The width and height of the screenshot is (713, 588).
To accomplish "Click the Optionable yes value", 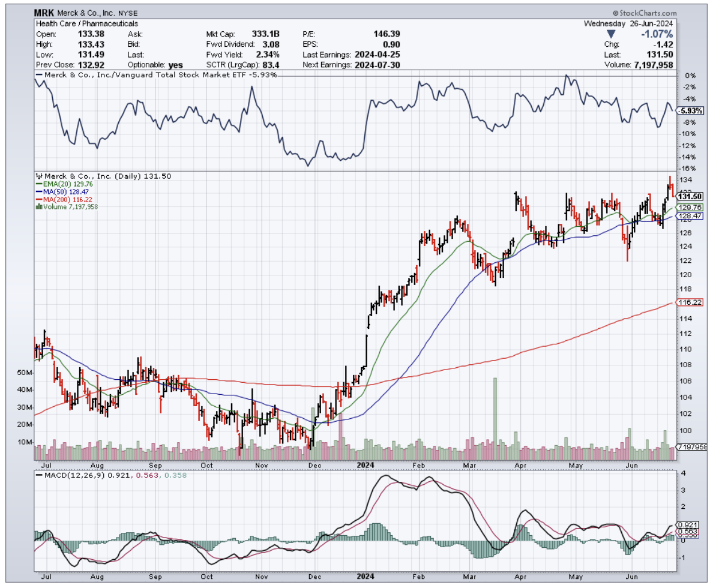I will pyautogui.click(x=176, y=65).
